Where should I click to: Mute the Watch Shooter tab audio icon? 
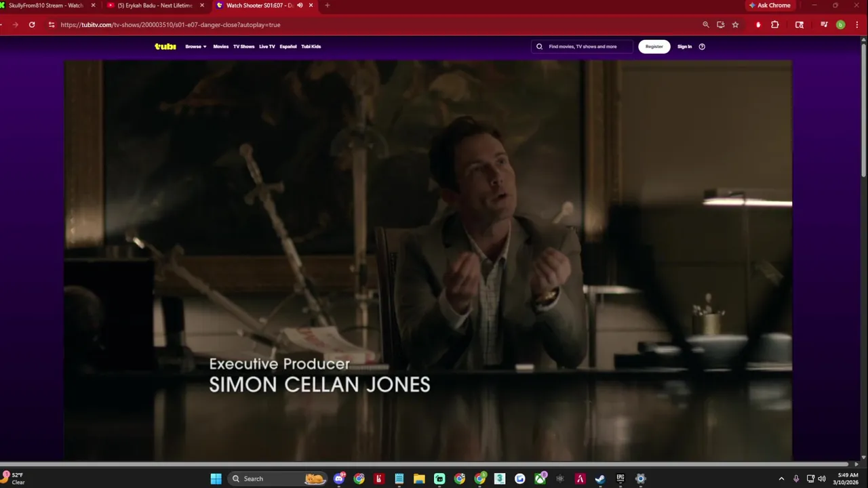(x=300, y=5)
